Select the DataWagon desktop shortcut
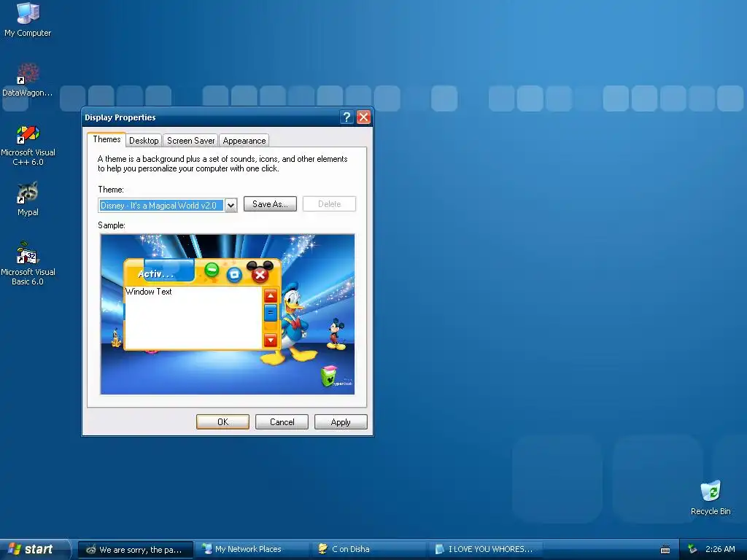This screenshot has width=747, height=560. point(28,79)
